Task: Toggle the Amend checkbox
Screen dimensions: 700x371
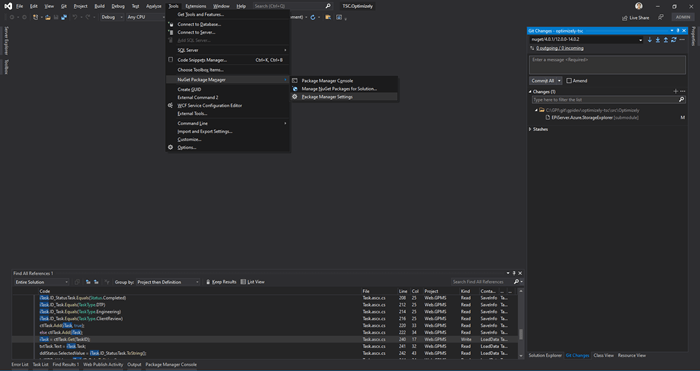Action: click(569, 81)
